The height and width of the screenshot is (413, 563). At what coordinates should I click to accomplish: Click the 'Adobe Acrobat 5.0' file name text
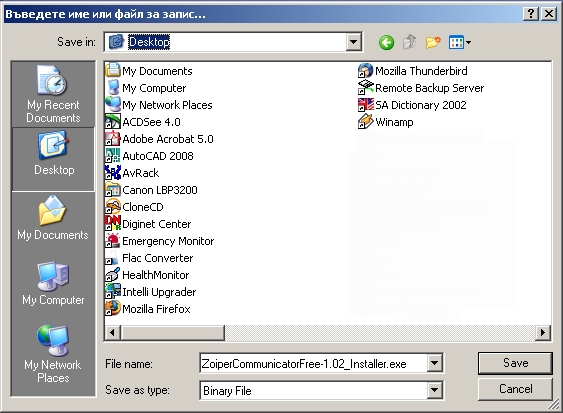pos(168,139)
